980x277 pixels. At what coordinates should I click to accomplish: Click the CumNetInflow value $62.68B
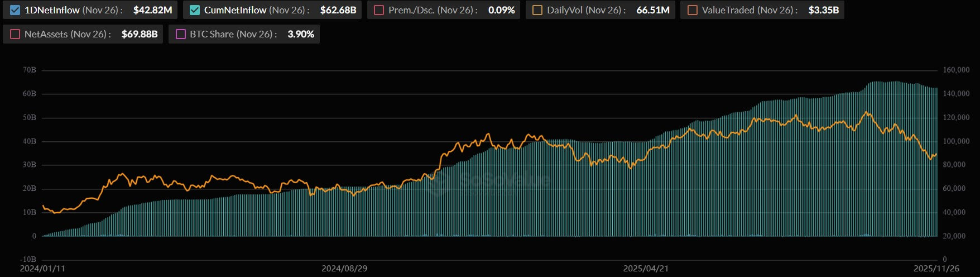pos(338,10)
